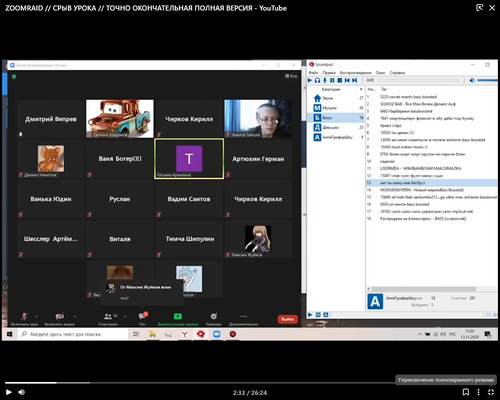
Task: Show hidden tray icons chevron
Action: (420, 334)
